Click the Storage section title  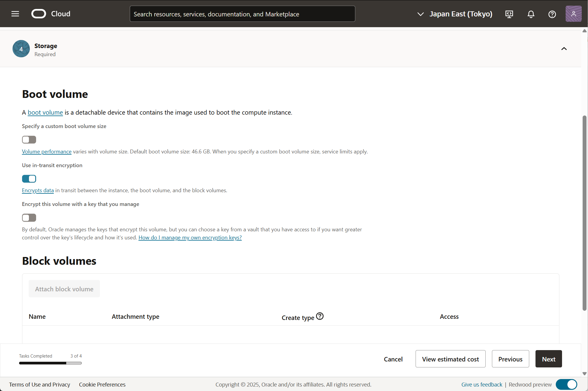(46, 46)
